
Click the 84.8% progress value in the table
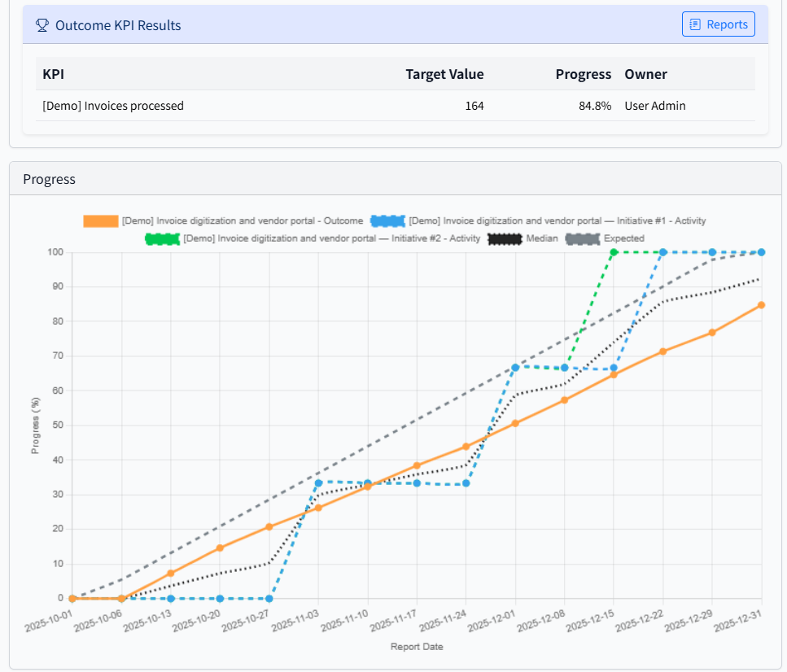click(597, 105)
